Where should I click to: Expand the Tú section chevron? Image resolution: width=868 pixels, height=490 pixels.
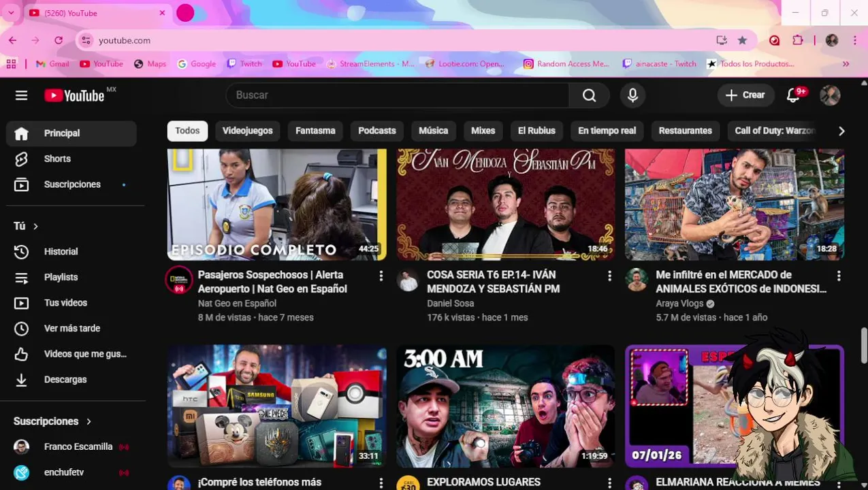[35, 226]
